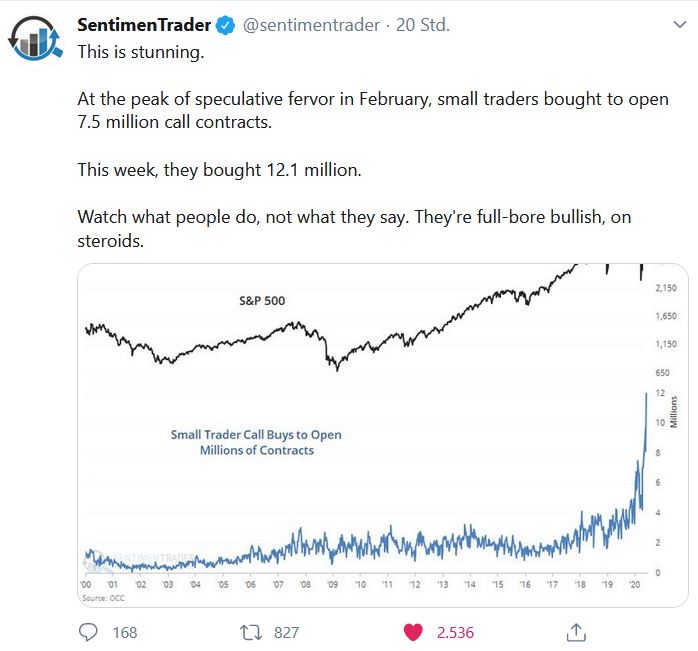698x651 pixels.
Task: Click the 'Millions' y-axis label
Action: [673, 412]
